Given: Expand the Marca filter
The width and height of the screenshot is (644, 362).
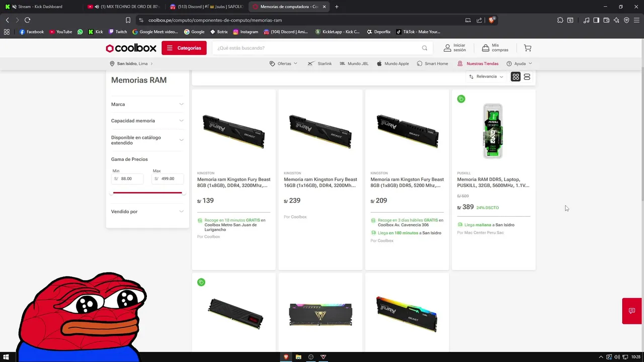Looking at the screenshot, I should click(x=147, y=104).
